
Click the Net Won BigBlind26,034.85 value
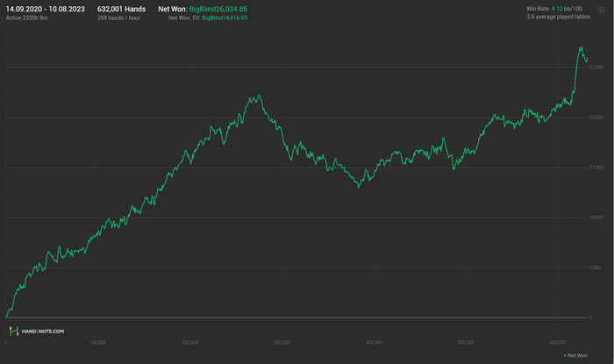218,9
